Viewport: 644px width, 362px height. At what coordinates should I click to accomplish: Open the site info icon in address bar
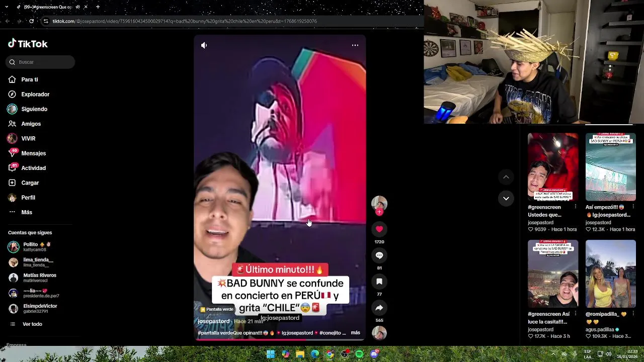[x=46, y=21]
